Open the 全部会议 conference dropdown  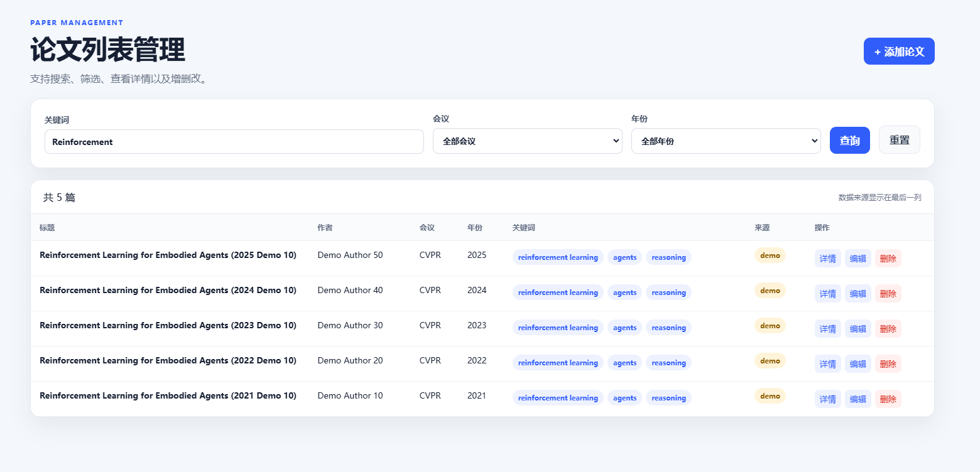(528, 141)
